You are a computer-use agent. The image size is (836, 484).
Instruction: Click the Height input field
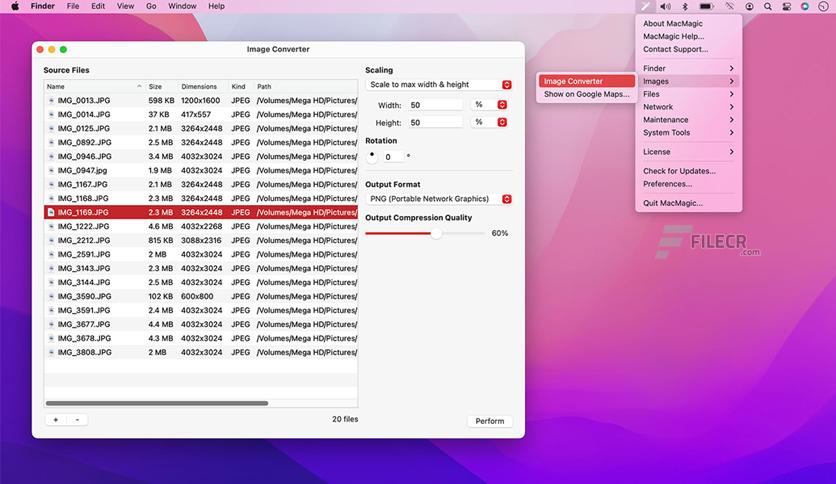tap(436, 123)
